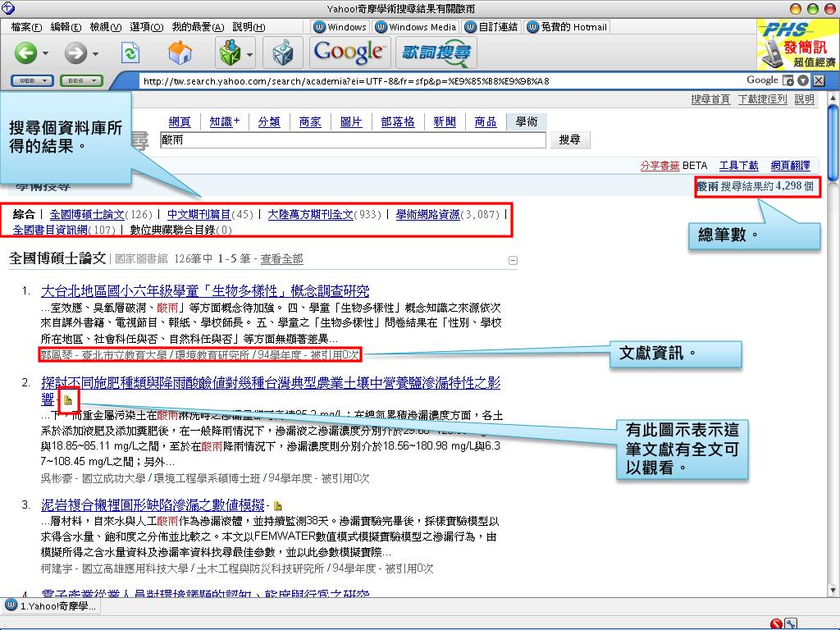Screen dimensions: 840x630
Task: Open result 泥岩複合襯裡圓形缺陷滲漏之數值模擬
Action: coord(153,504)
